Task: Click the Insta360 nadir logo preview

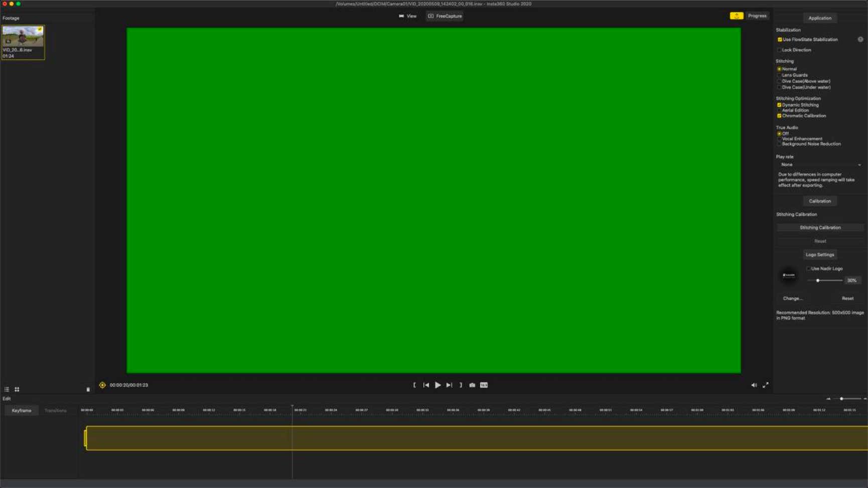Action: [789, 275]
